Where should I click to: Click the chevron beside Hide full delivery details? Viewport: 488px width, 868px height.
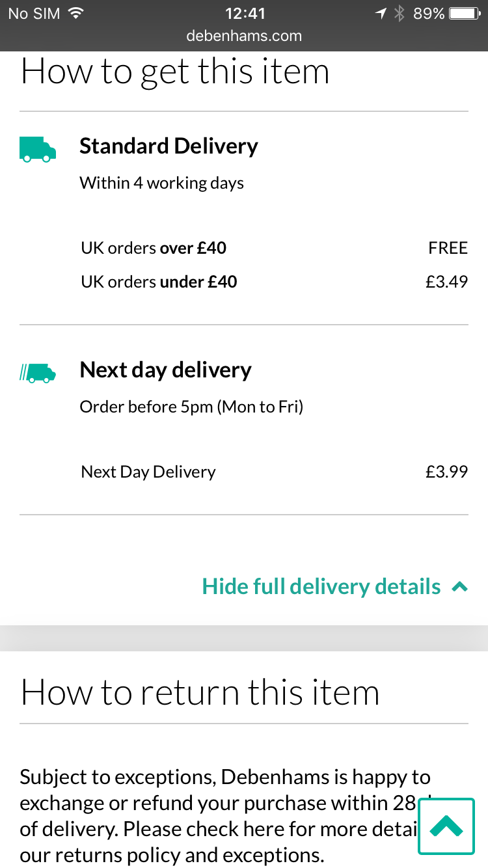pyautogui.click(x=461, y=586)
